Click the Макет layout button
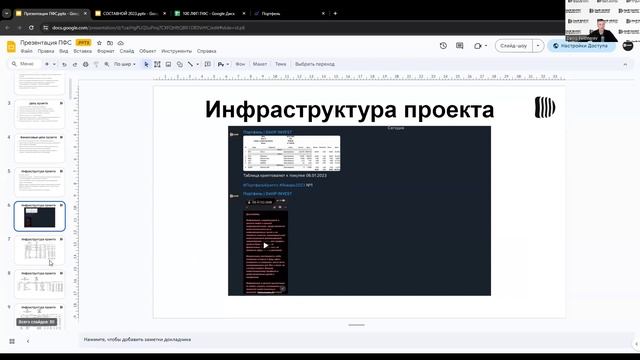 260,64
